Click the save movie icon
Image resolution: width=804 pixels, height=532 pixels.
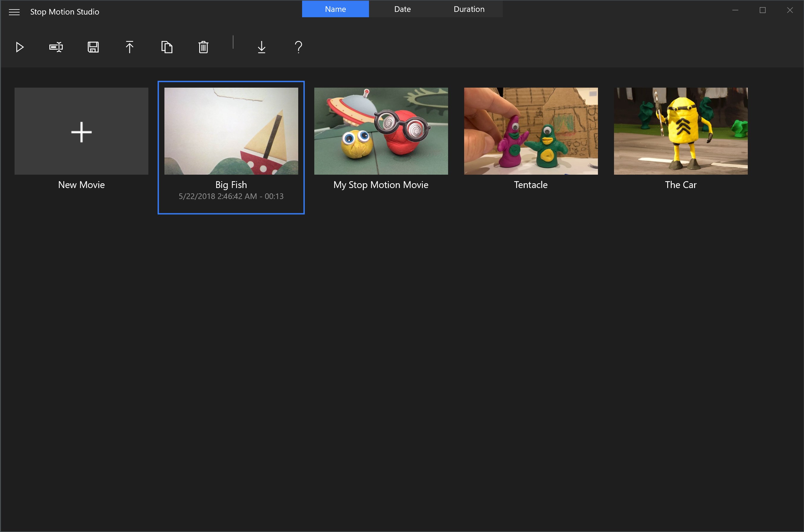click(93, 47)
